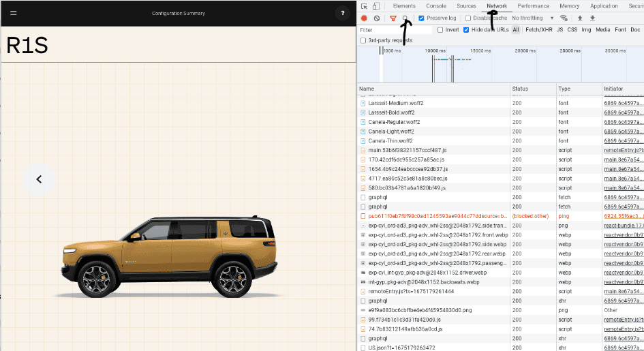The width and height of the screenshot is (644, 351).
Task: Filter requests by JS type
Action: [559, 30]
